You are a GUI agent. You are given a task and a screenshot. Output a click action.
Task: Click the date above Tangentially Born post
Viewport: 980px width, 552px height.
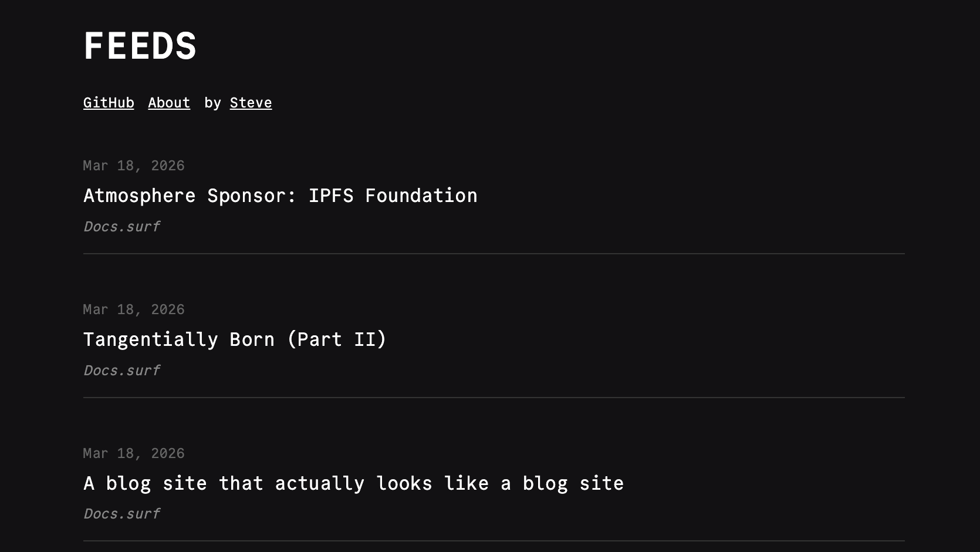click(x=134, y=309)
